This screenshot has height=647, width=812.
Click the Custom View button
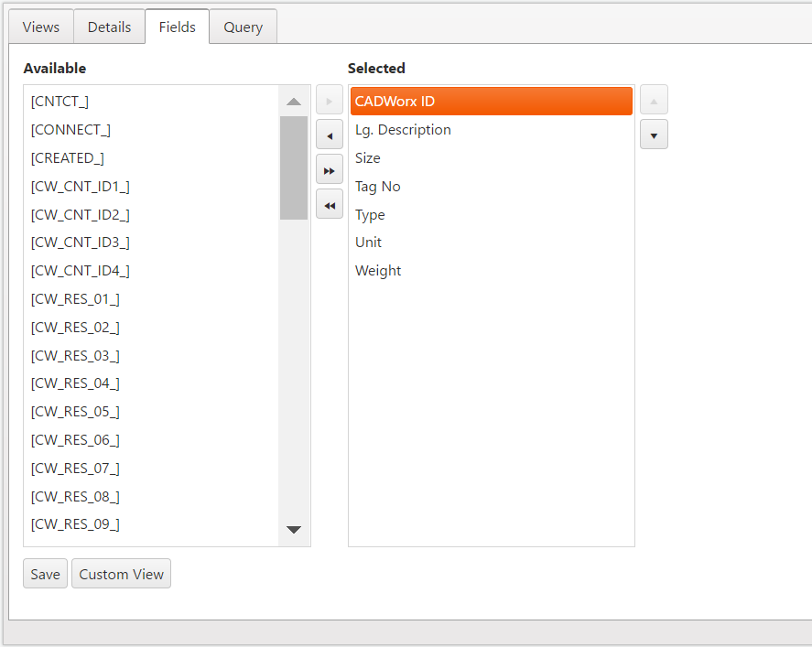[121, 574]
